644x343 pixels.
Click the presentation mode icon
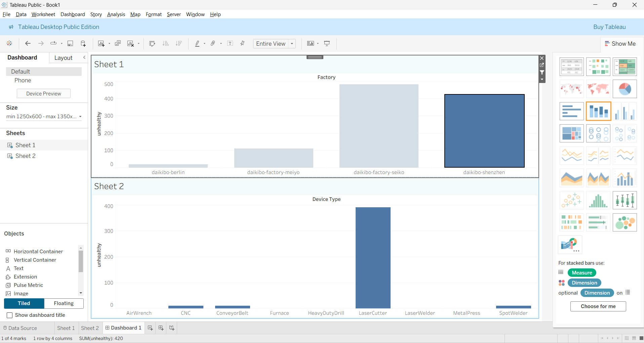(x=327, y=43)
